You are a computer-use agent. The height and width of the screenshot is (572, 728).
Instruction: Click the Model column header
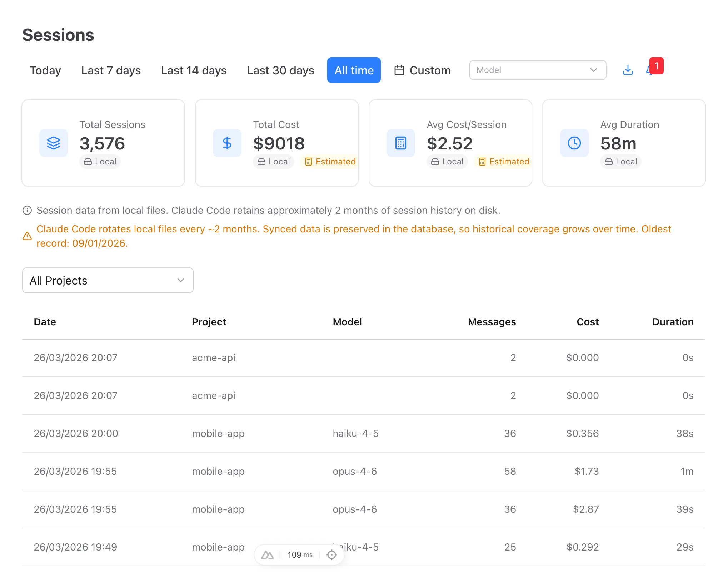click(x=348, y=322)
